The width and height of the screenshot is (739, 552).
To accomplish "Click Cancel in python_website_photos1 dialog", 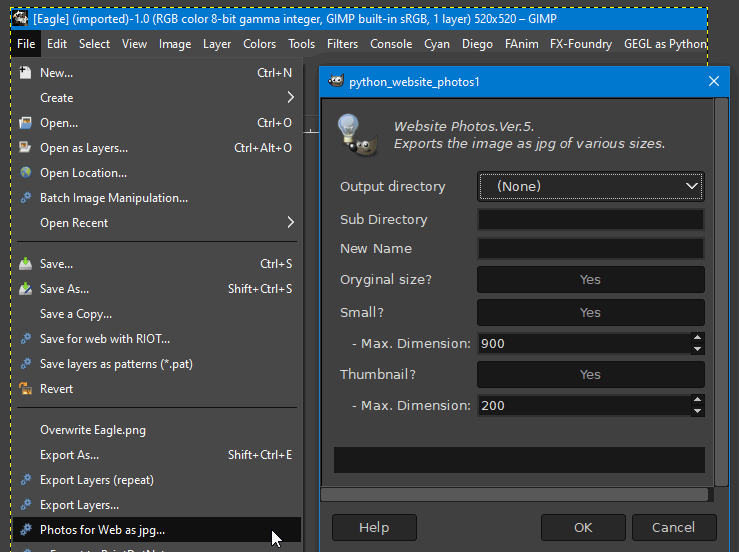I will coord(674,527).
